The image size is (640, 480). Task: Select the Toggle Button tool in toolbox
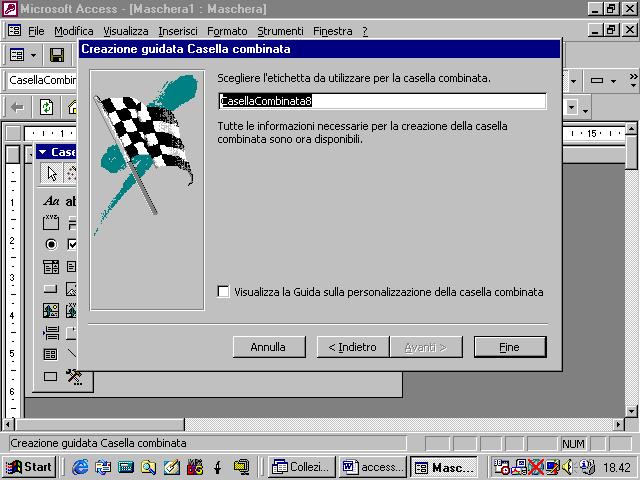[x=72, y=222]
